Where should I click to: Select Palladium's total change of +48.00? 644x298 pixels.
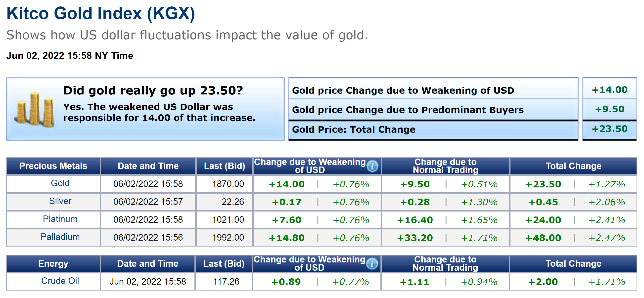point(543,238)
